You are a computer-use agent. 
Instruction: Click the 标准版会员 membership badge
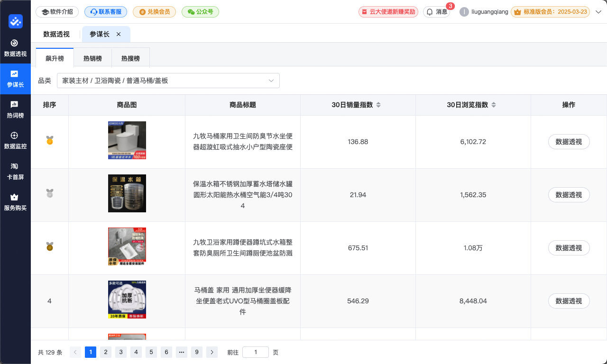pos(550,12)
